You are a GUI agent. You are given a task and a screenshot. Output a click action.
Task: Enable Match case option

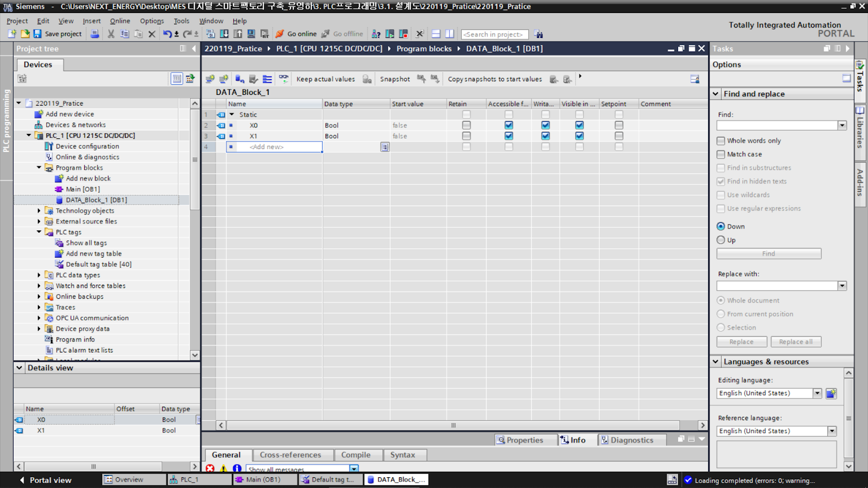(721, 154)
